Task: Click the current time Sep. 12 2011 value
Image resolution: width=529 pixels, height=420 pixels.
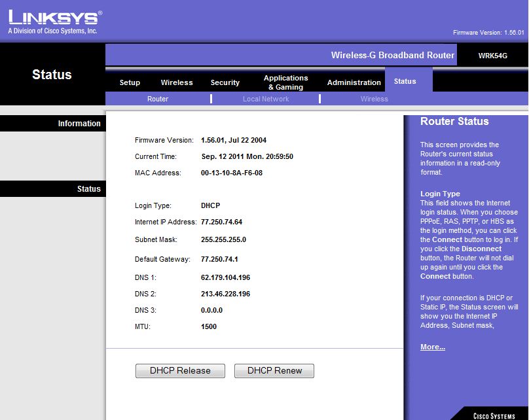Action: pos(247,156)
